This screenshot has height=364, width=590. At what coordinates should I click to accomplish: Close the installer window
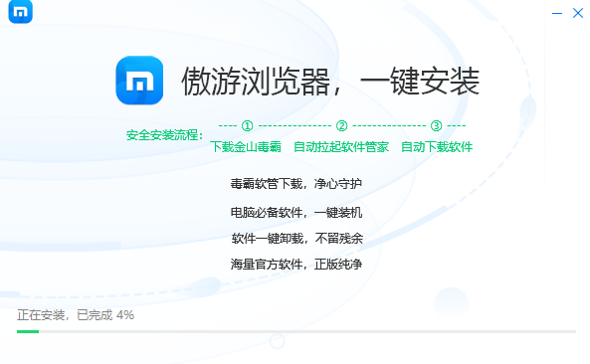point(578,13)
